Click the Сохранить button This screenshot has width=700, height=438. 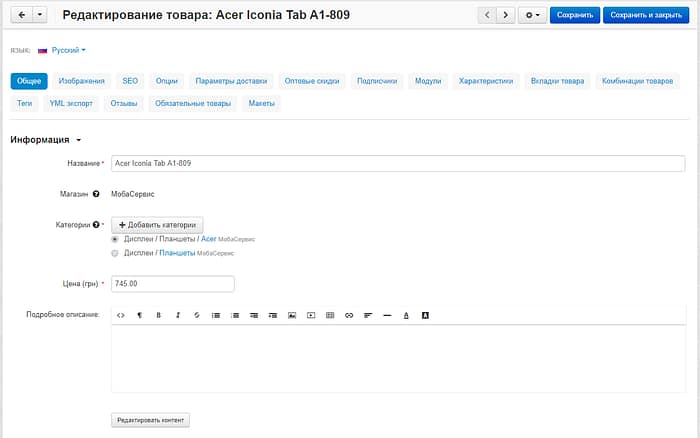tap(574, 15)
